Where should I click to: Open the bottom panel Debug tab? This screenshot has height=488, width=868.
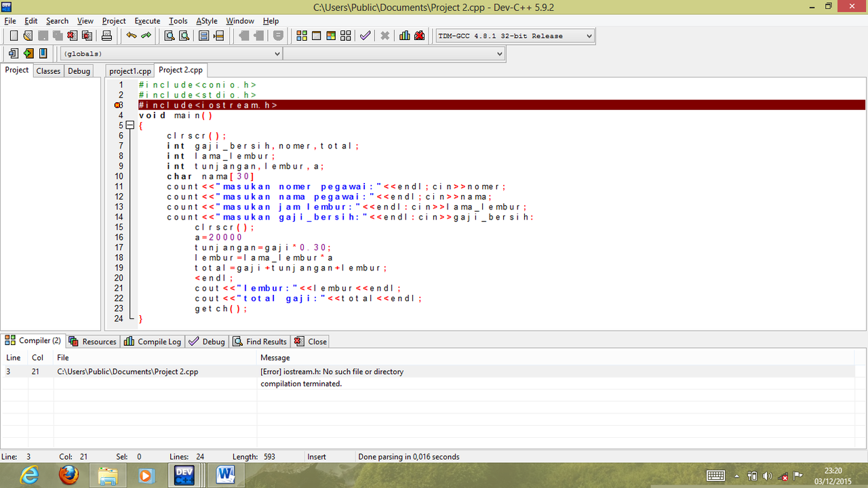coord(207,342)
